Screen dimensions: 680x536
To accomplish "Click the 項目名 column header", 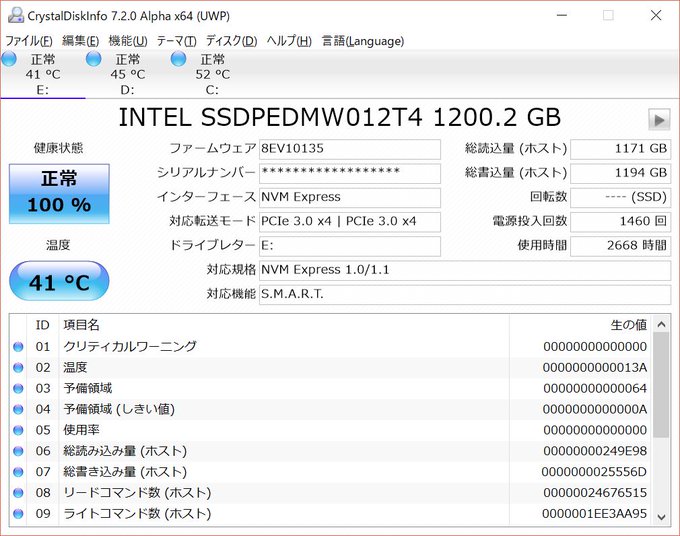I will click(x=82, y=325).
